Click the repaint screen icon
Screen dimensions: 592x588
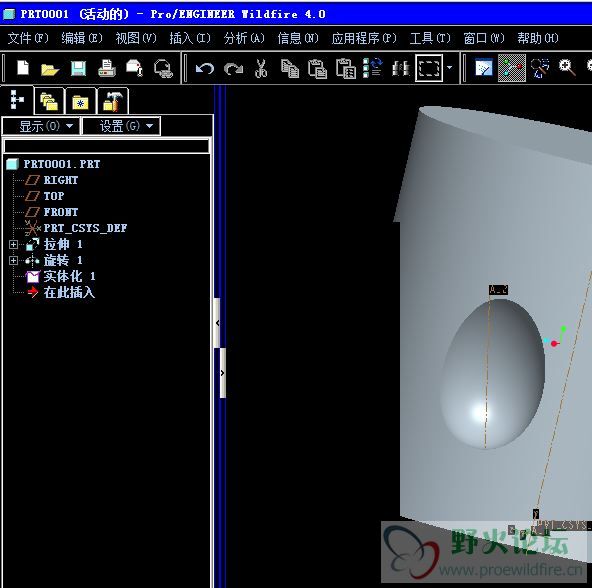tap(484, 68)
